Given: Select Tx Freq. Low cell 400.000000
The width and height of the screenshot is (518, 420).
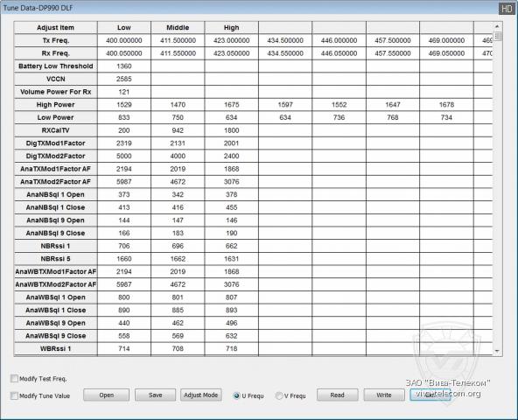Looking at the screenshot, I should 124,40.
